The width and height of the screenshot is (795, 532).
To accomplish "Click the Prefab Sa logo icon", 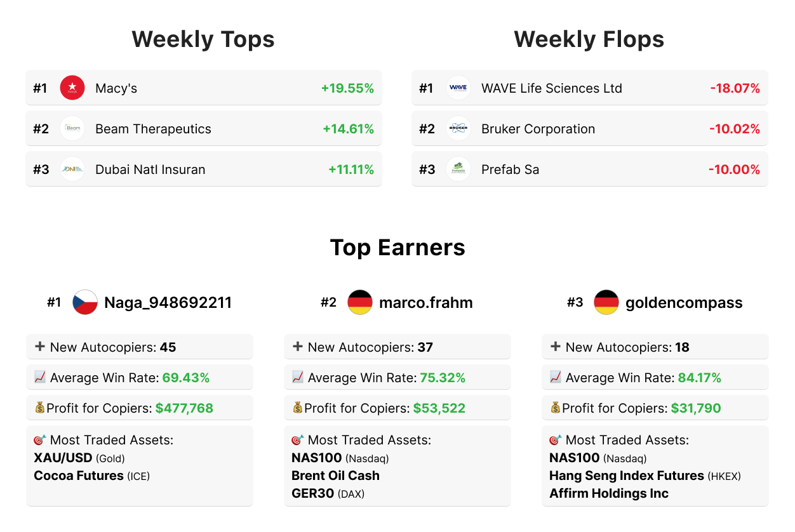I will click(458, 169).
